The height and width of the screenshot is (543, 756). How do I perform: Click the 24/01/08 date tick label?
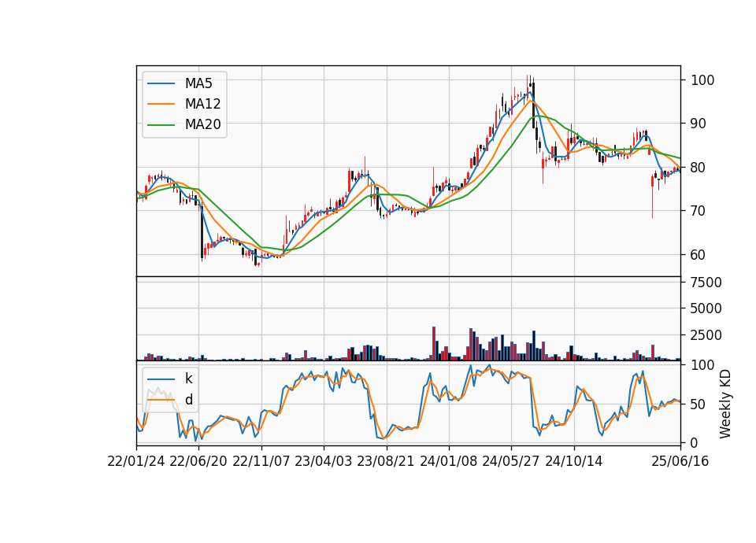[x=448, y=461]
